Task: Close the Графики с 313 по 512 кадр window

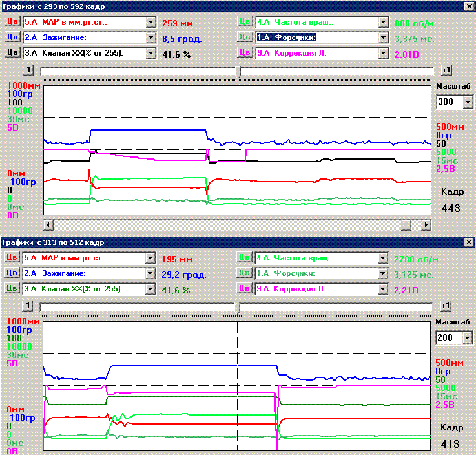Action: click(x=468, y=242)
